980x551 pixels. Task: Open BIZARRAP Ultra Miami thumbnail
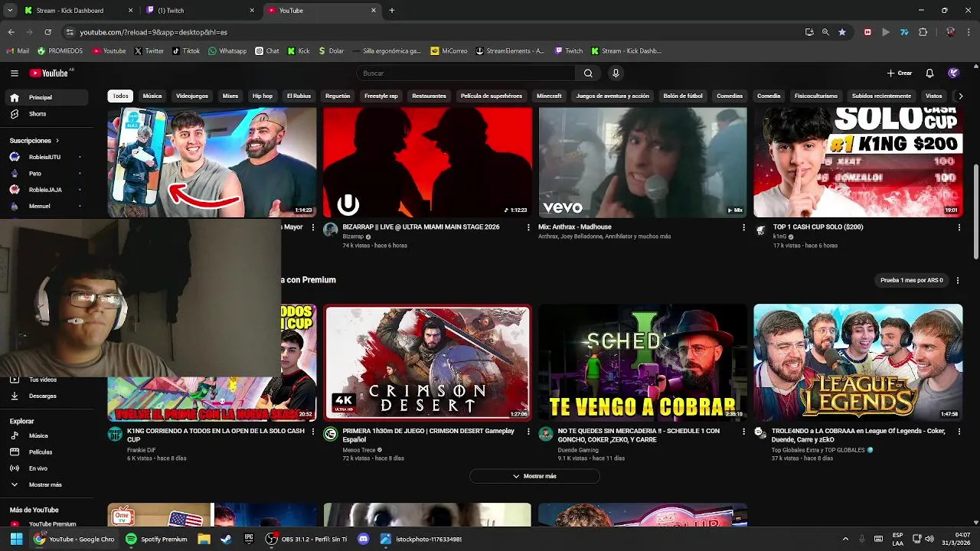tap(427, 161)
